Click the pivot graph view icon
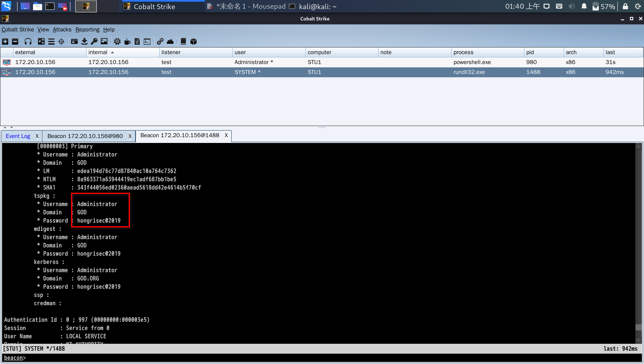 (41, 42)
